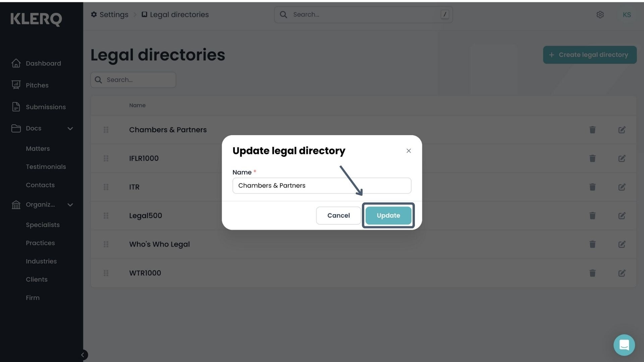Delete the Legal500 directory
The image size is (644, 362).
[592, 216]
